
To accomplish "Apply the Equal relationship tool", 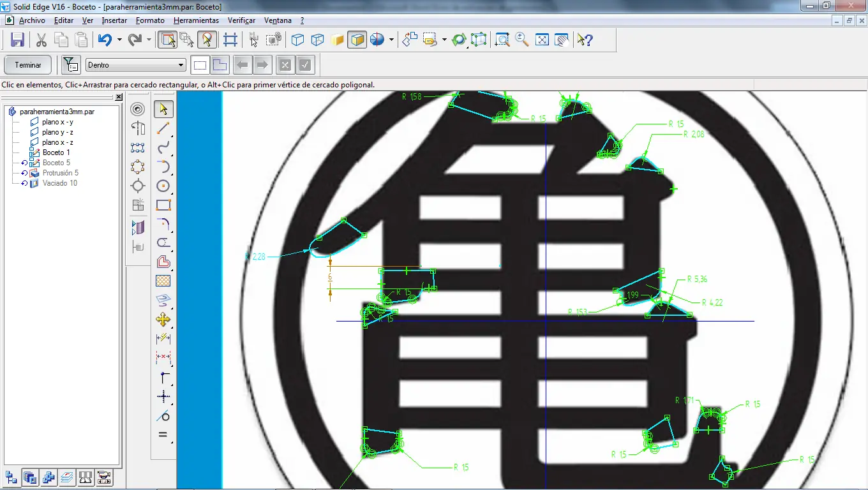I will pyautogui.click(x=163, y=435).
